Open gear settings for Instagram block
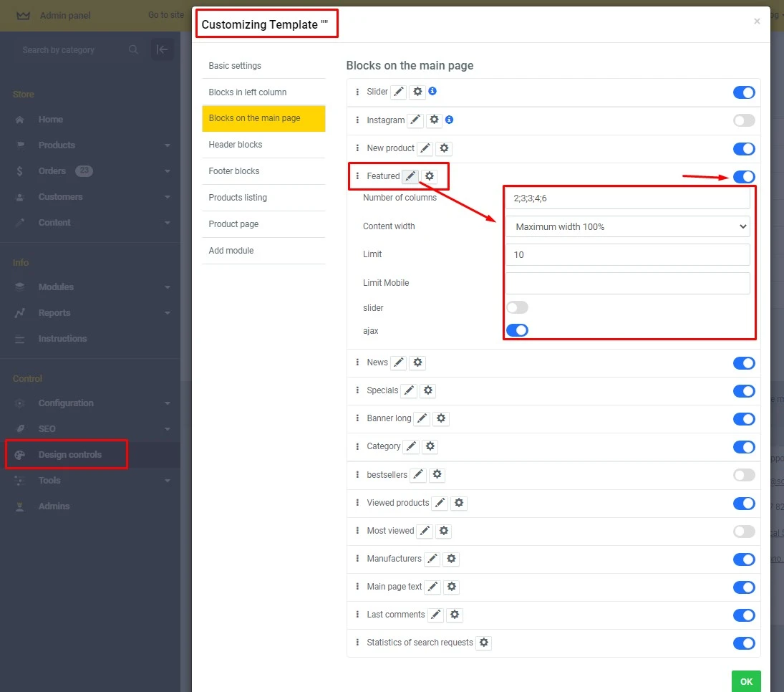 pyautogui.click(x=434, y=120)
